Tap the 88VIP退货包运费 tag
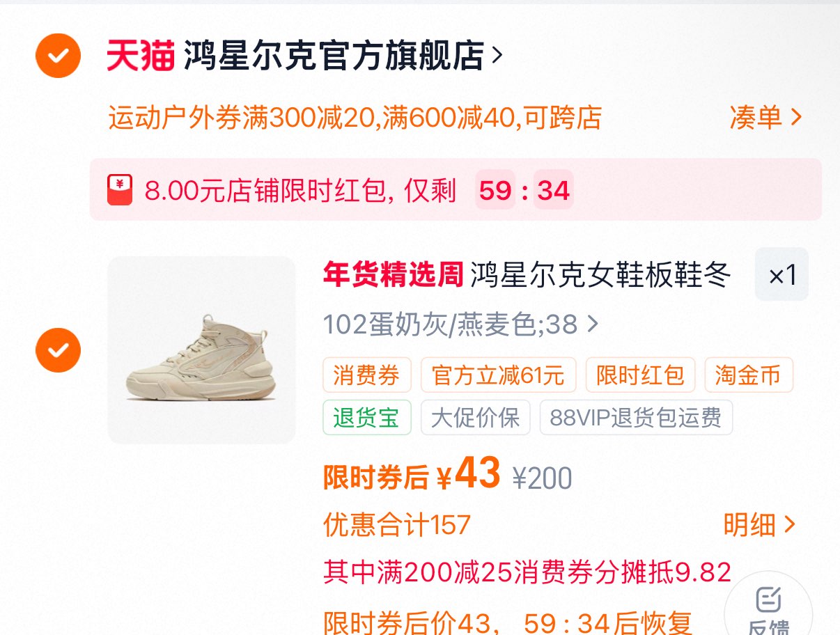This screenshot has width=840, height=635. tap(635, 417)
